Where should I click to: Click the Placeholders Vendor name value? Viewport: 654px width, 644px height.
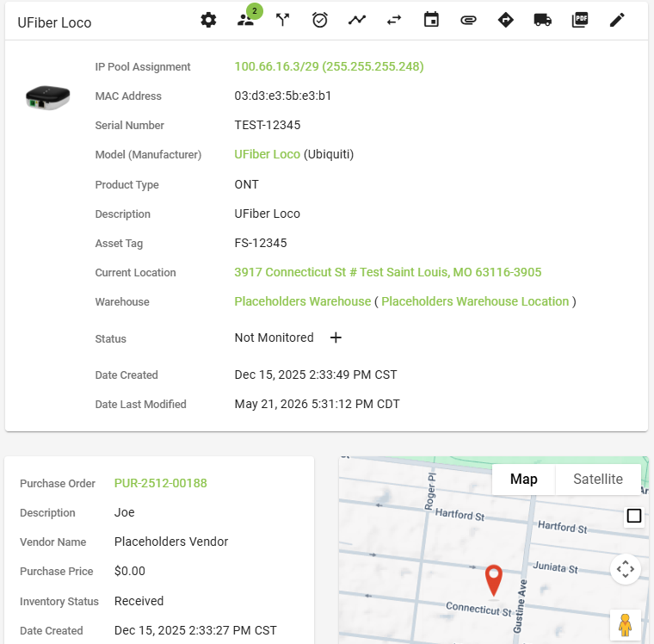pos(171,542)
